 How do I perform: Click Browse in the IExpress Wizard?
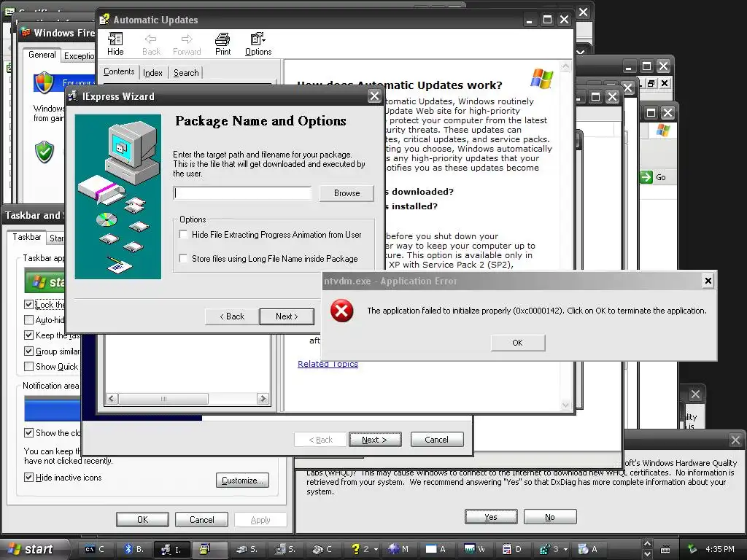347,192
